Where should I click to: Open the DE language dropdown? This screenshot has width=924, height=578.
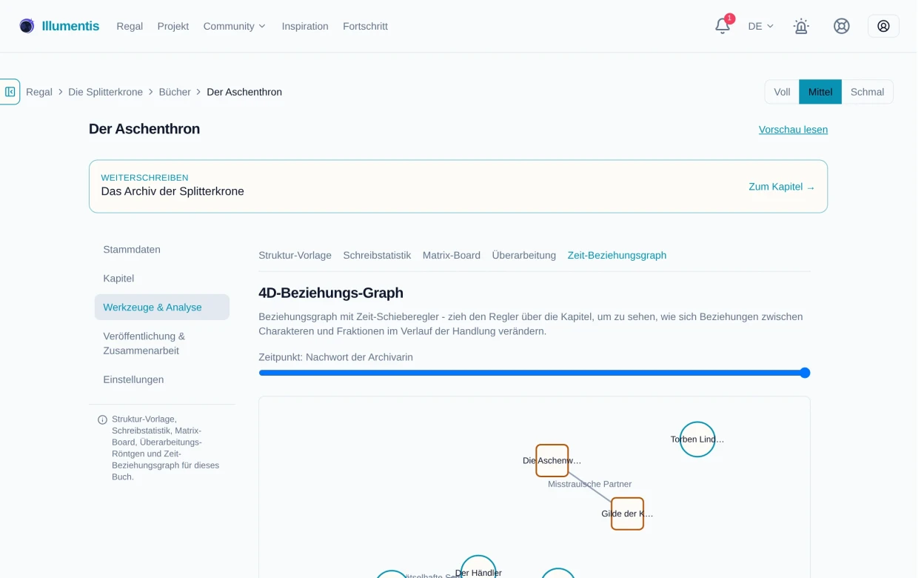(760, 26)
